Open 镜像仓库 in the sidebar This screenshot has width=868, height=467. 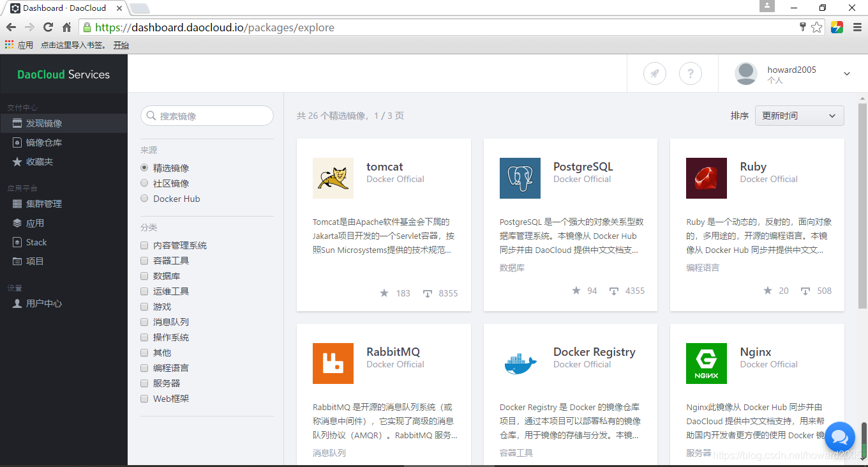click(64, 142)
